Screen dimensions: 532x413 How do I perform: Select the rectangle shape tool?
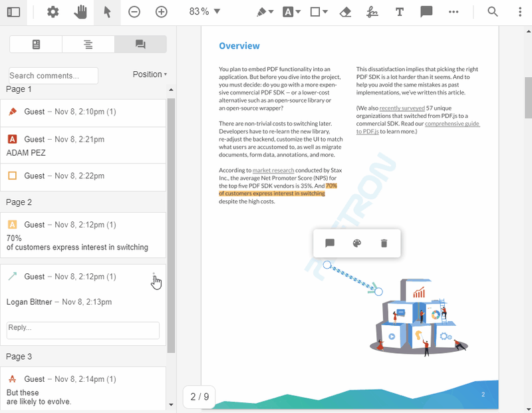click(315, 12)
